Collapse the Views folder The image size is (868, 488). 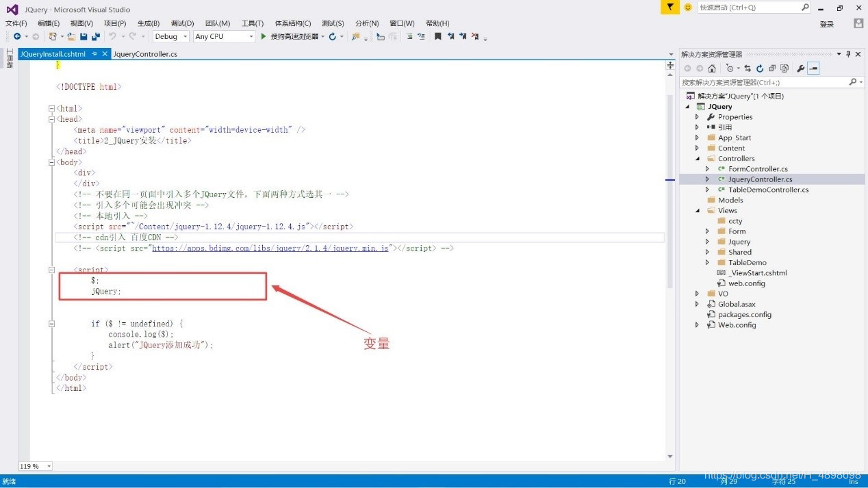click(698, 211)
